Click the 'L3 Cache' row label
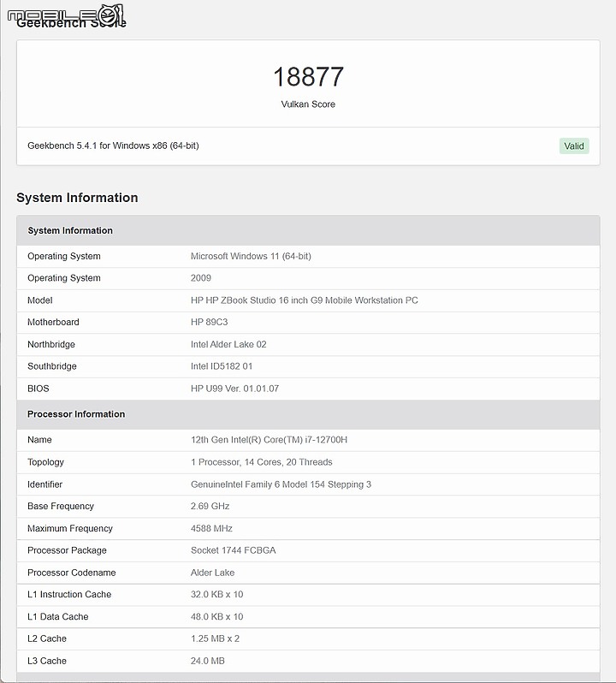Viewport: 616px width, 683px height. pyautogui.click(x=47, y=661)
